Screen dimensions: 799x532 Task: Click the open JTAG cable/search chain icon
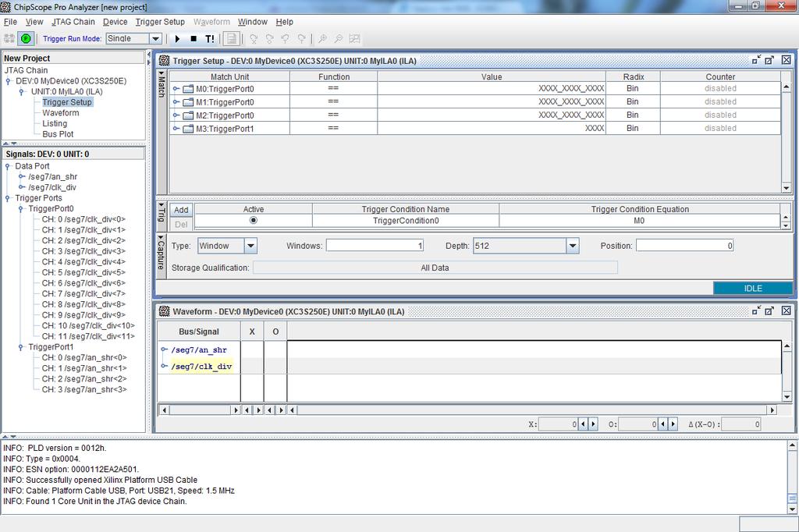[x=9, y=38]
